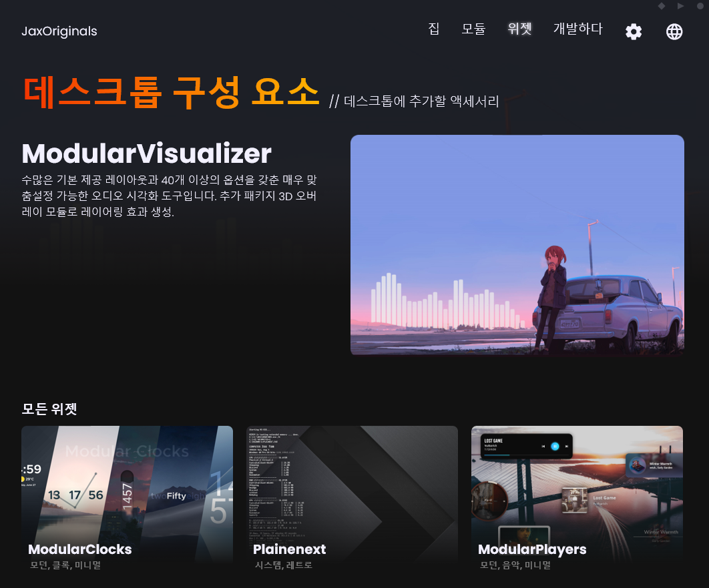Click the triangle-shaped window control icon
709x588 pixels.
click(x=681, y=6)
